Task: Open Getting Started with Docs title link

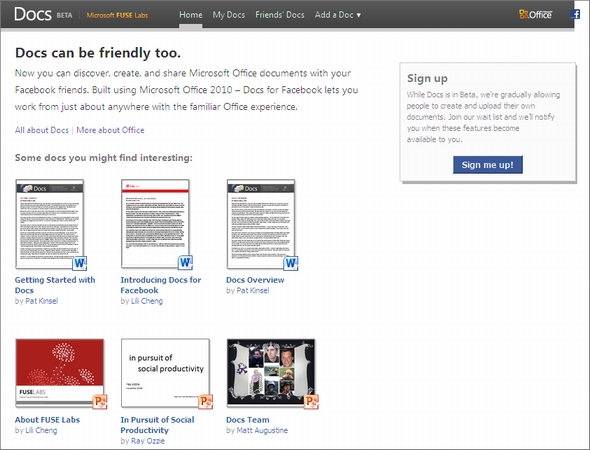Action: 55,285
